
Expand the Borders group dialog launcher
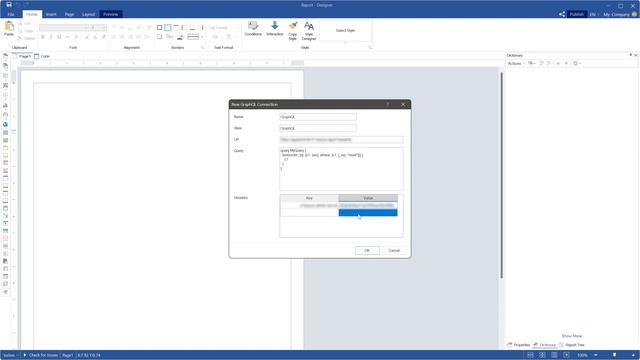point(202,48)
